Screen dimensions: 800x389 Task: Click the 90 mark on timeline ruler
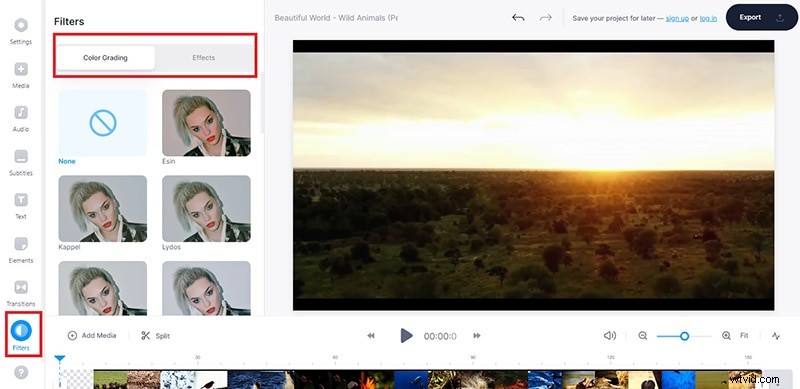tap(473, 357)
